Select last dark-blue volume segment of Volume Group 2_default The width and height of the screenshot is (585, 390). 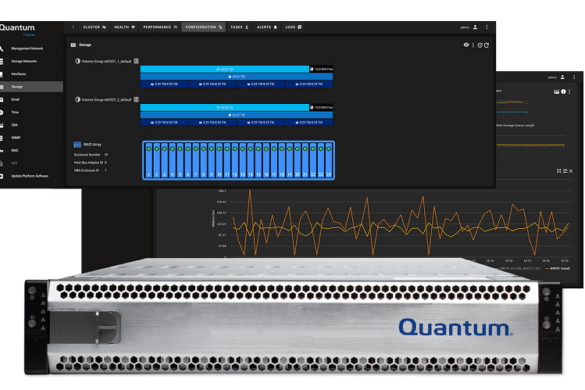(x=309, y=122)
